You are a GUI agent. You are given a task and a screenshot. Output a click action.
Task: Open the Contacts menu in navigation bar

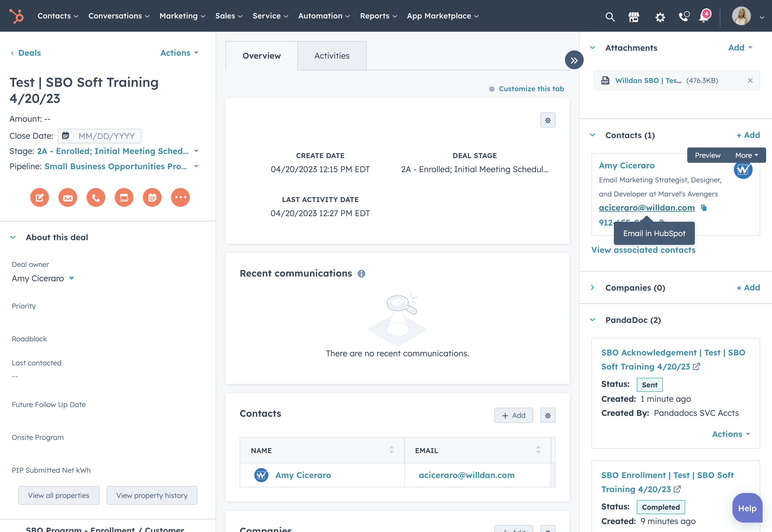[x=58, y=16]
